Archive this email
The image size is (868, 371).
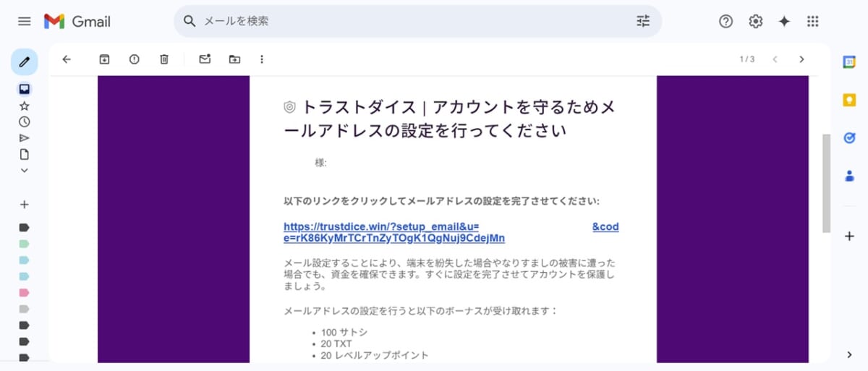point(104,59)
